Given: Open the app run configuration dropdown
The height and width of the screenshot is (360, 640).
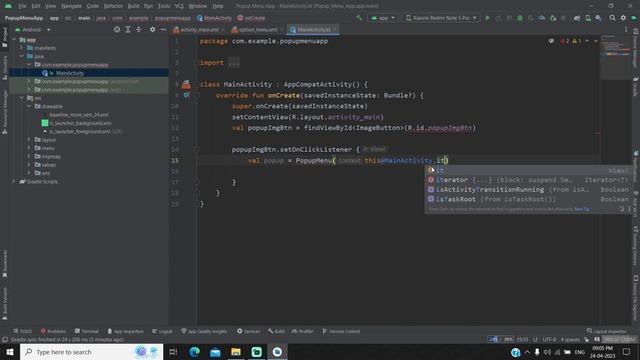Looking at the screenshot, I should click(x=383, y=18).
